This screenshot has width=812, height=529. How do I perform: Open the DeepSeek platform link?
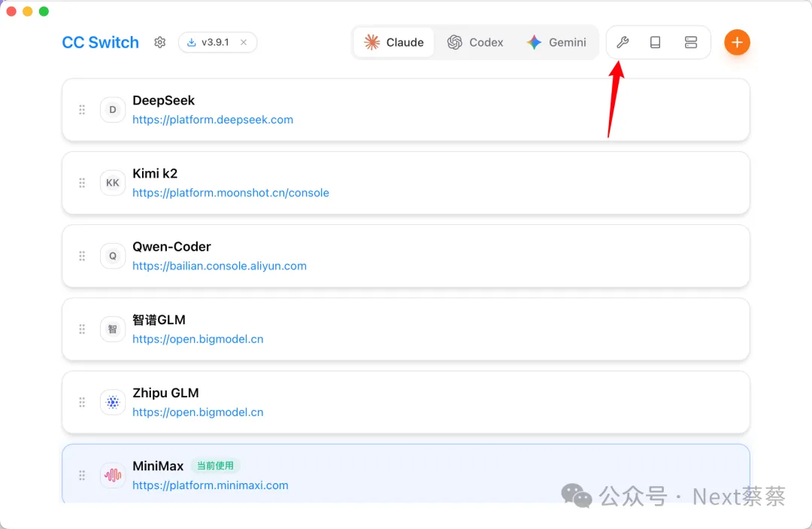pos(213,120)
